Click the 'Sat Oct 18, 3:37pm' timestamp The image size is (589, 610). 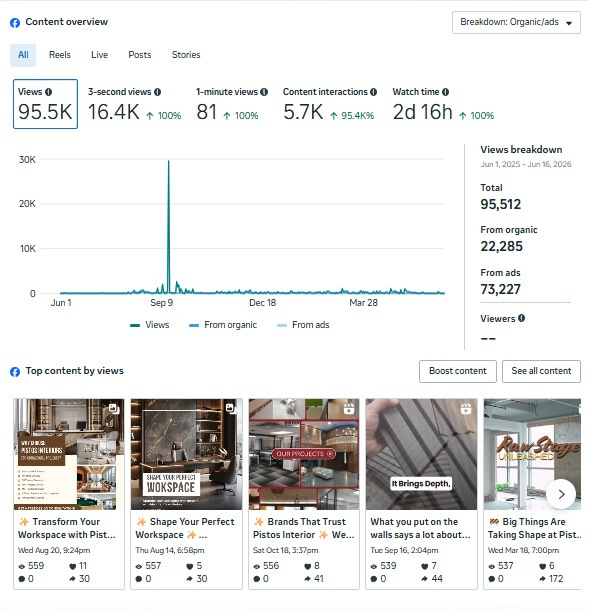286,550
